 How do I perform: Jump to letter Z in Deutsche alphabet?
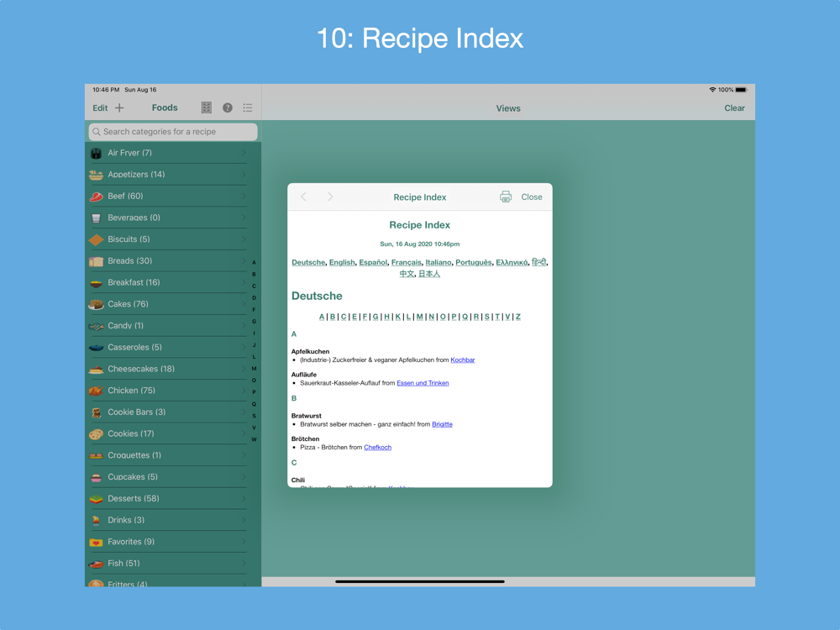point(518,317)
